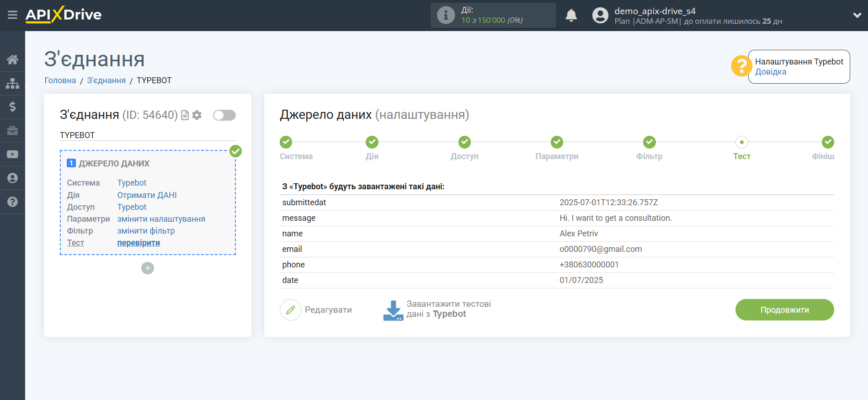Go to Фільтр step
The width and height of the screenshot is (868, 400).
pos(650,142)
